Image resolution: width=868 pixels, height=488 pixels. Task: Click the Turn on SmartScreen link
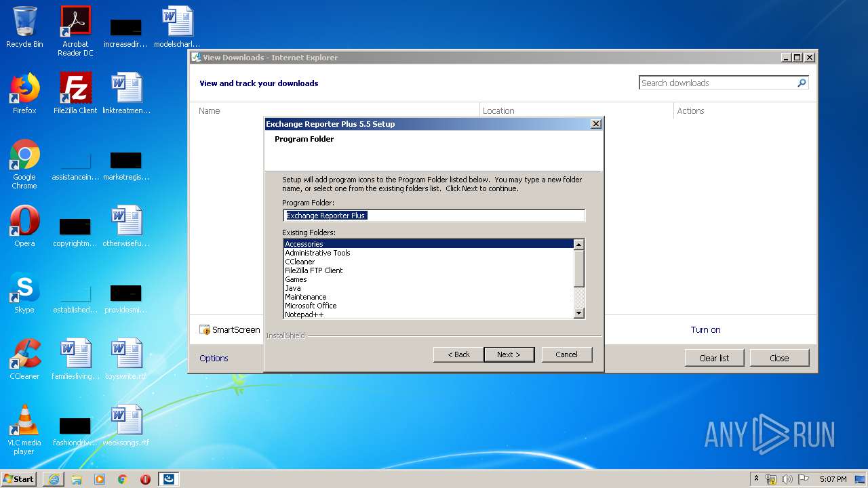(705, 330)
